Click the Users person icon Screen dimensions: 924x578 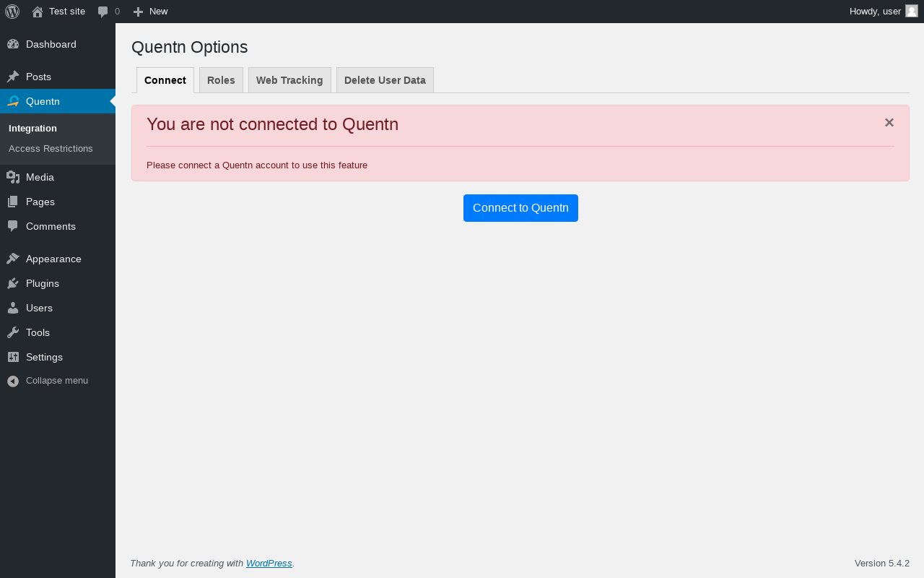(x=13, y=308)
